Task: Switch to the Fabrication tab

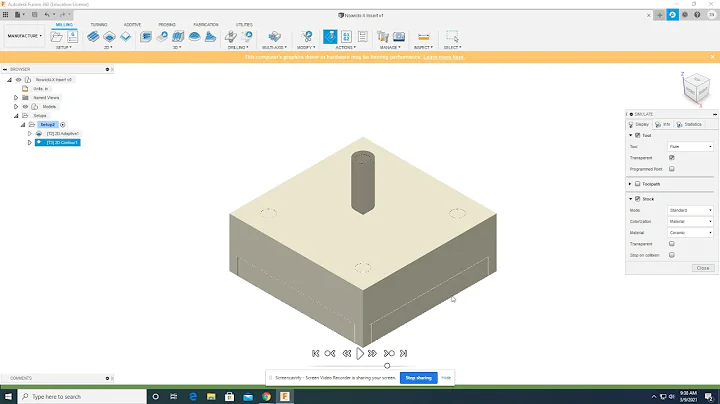Action: tap(206, 24)
